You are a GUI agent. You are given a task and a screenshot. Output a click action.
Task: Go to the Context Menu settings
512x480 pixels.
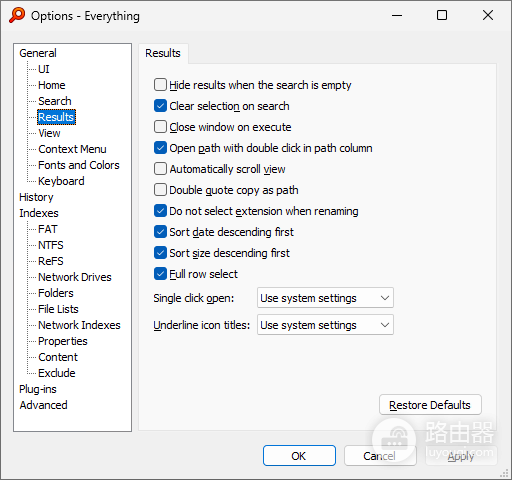[72, 149]
